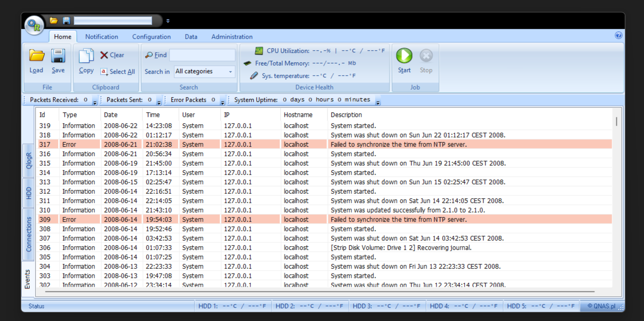Screen dimensions: 644x321
Task: Click the Find search text field
Action: pos(202,55)
